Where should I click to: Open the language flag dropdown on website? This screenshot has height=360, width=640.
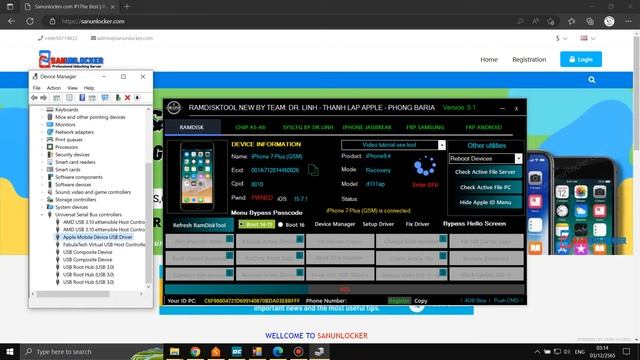coord(588,38)
